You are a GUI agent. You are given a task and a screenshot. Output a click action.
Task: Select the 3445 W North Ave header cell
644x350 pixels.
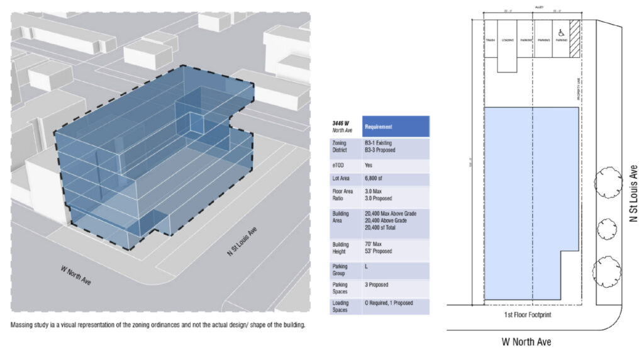pos(344,127)
